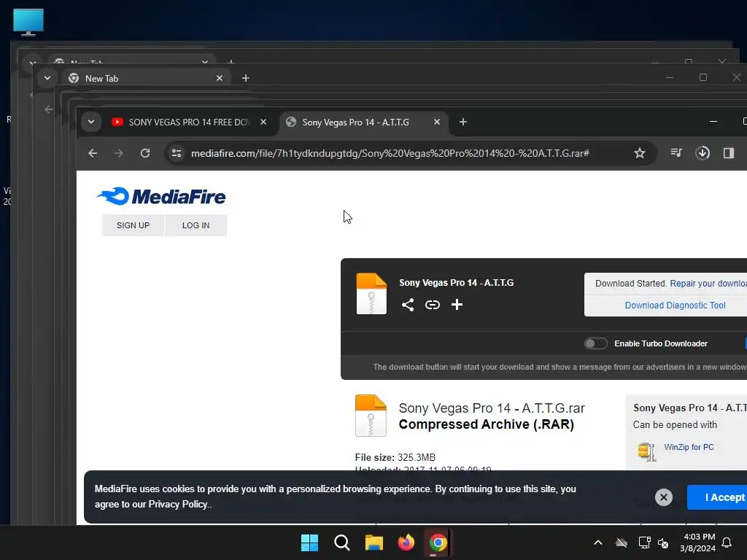The width and height of the screenshot is (747, 560).
Task: Open the Download Diagnostic Tool link
Action: pyautogui.click(x=675, y=306)
